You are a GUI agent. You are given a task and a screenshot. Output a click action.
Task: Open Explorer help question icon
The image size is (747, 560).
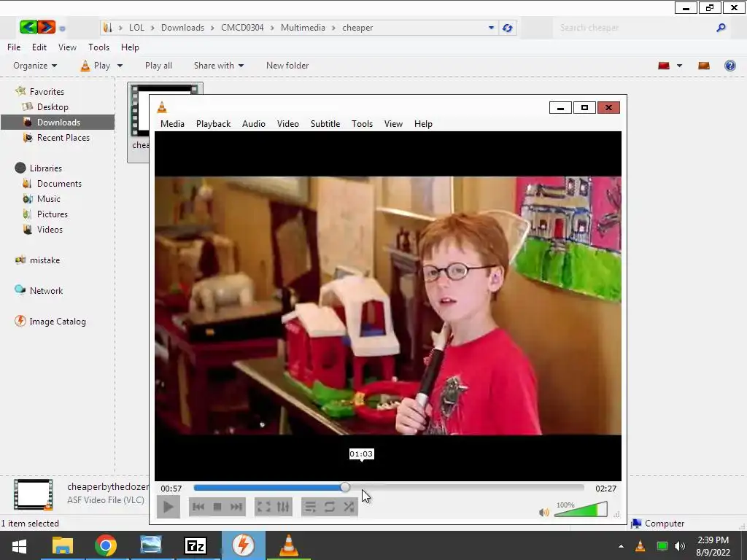click(729, 66)
